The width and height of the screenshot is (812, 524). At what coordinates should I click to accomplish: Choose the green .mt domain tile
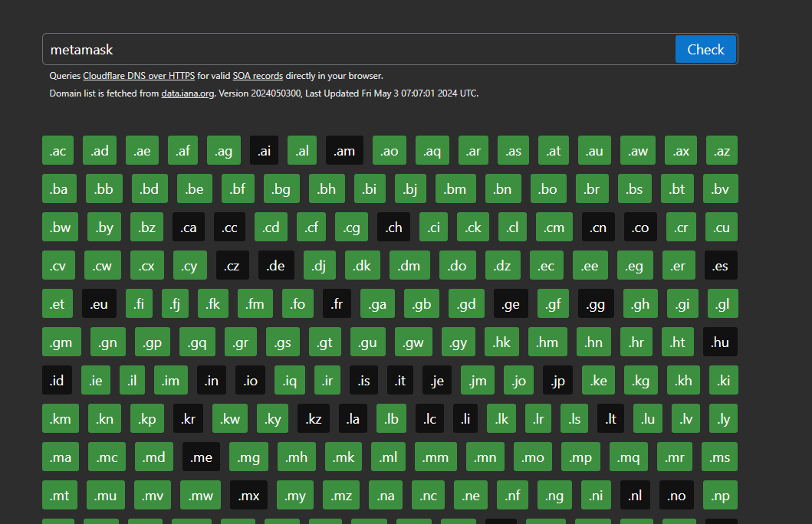tap(59, 496)
